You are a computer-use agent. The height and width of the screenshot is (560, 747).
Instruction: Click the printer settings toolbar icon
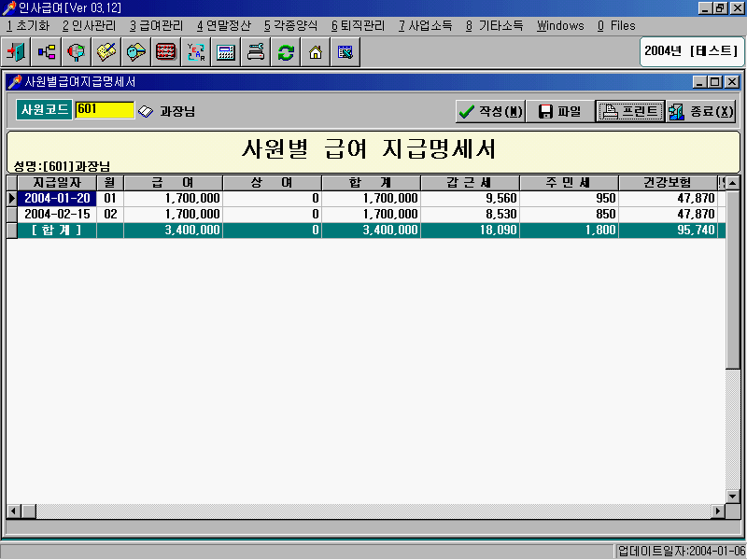(x=255, y=51)
